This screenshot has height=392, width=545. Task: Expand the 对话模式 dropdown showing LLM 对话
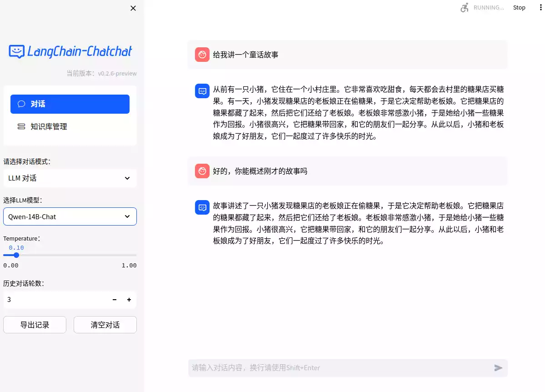(x=70, y=178)
